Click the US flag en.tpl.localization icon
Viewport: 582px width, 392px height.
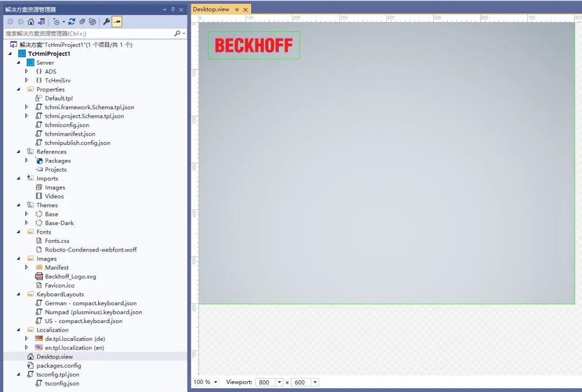[x=39, y=347]
